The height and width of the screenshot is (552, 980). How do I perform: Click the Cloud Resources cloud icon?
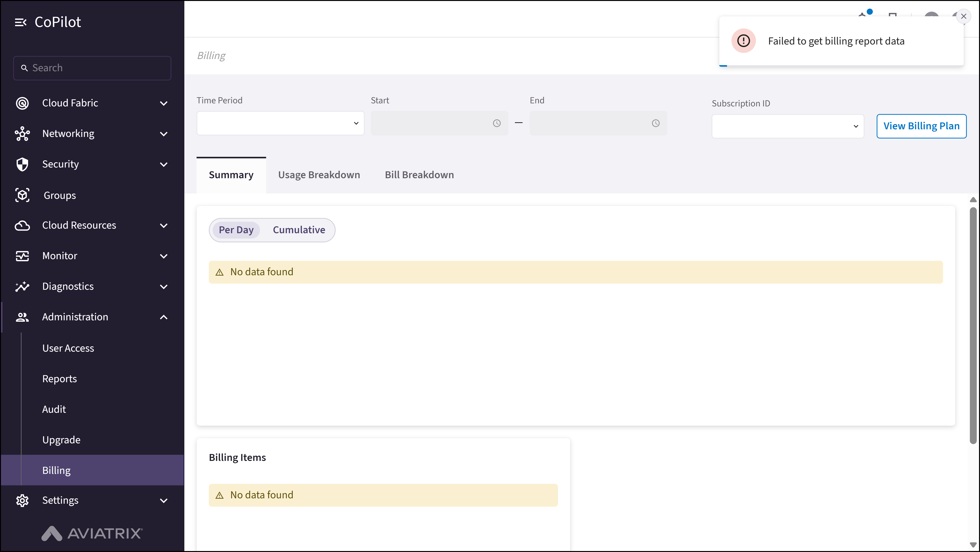(x=22, y=225)
